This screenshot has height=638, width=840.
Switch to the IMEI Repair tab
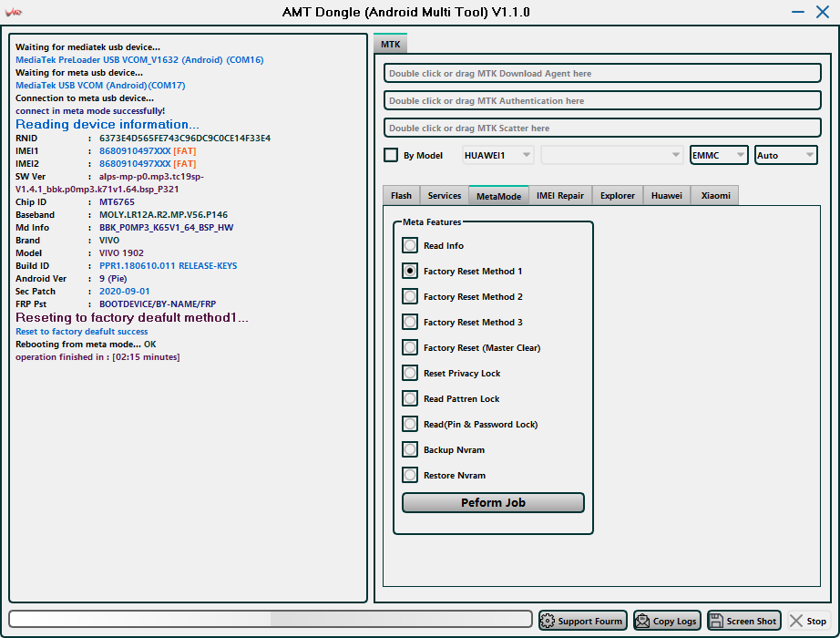pyautogui.click(x=559, y=195)
